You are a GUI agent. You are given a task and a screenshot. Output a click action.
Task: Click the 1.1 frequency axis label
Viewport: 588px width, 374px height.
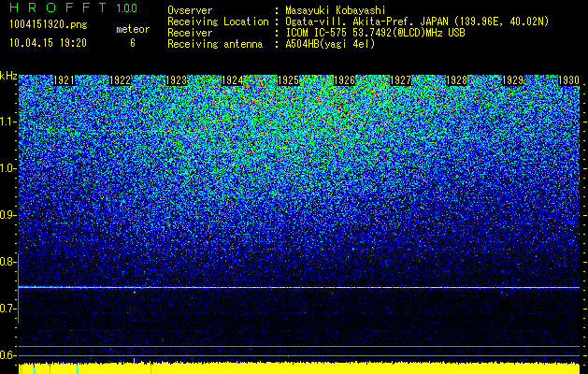7,122
